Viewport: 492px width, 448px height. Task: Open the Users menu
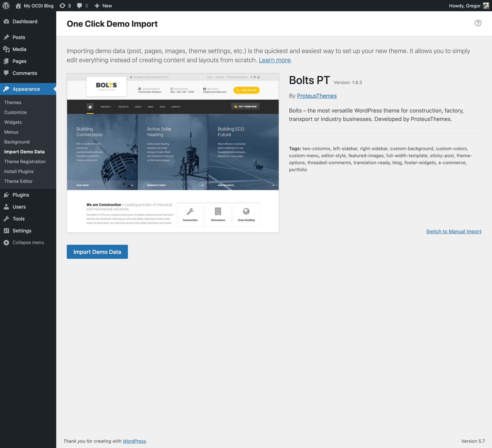19,207
